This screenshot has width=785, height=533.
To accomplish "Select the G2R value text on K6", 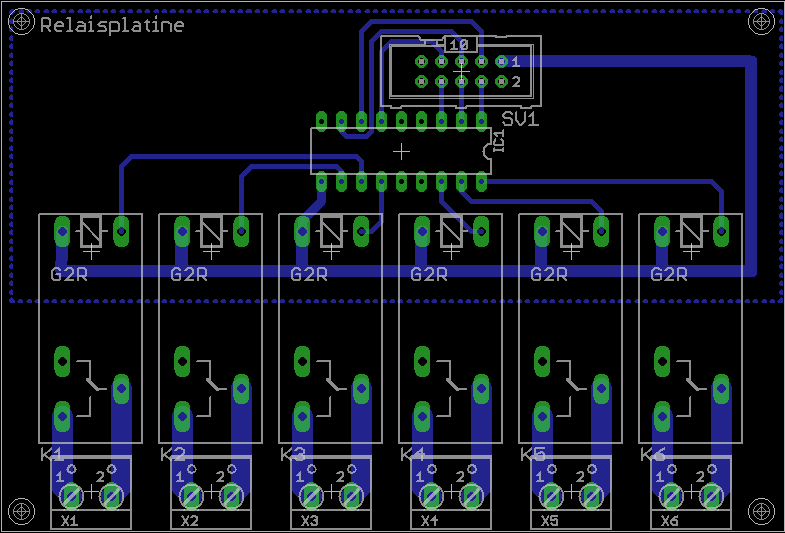I will point(669,274).
